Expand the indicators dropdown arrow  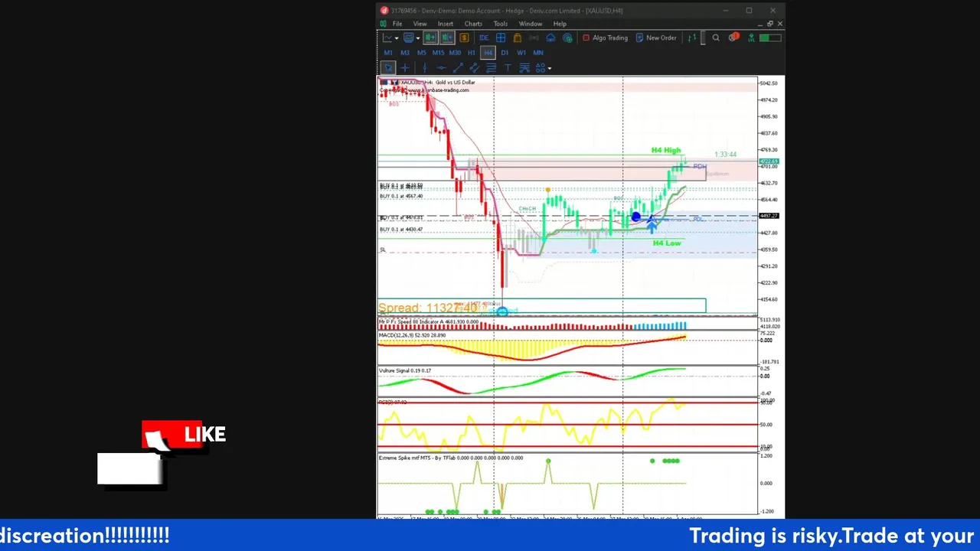pyautogui.click(x=417, y=37)
